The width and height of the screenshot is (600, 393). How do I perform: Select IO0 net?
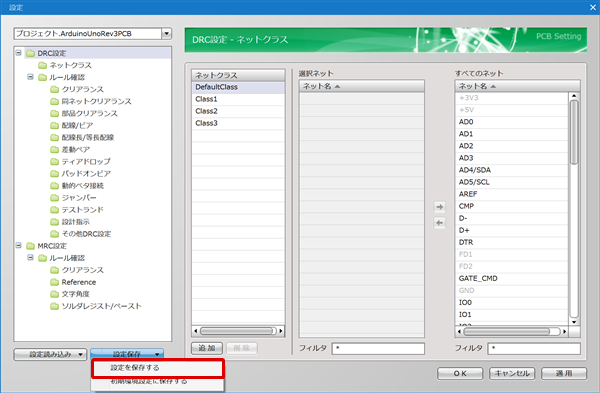pos(512,303)
